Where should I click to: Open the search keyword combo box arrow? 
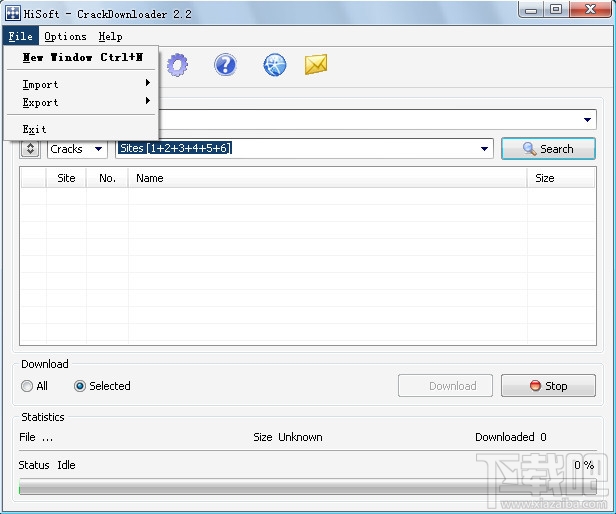(587, 120)
